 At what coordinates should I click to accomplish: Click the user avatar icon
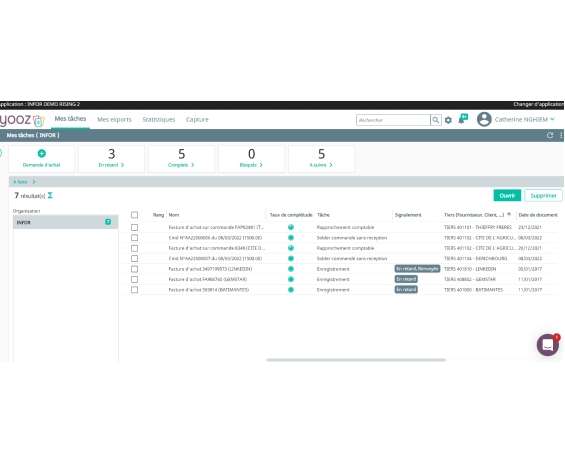point(484,119)
